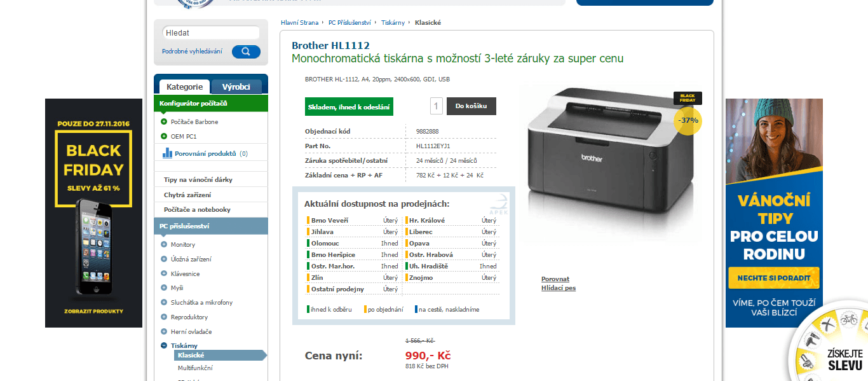
Task: Click order code 9882888 value
Action: pos(427,132)
